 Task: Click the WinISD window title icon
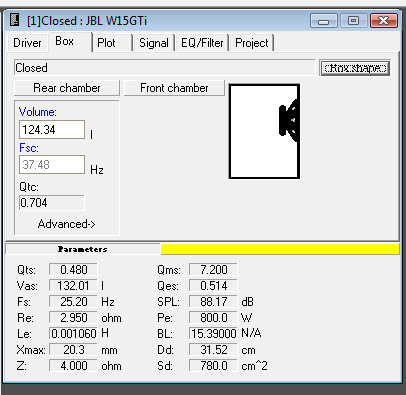pos(15,20)
